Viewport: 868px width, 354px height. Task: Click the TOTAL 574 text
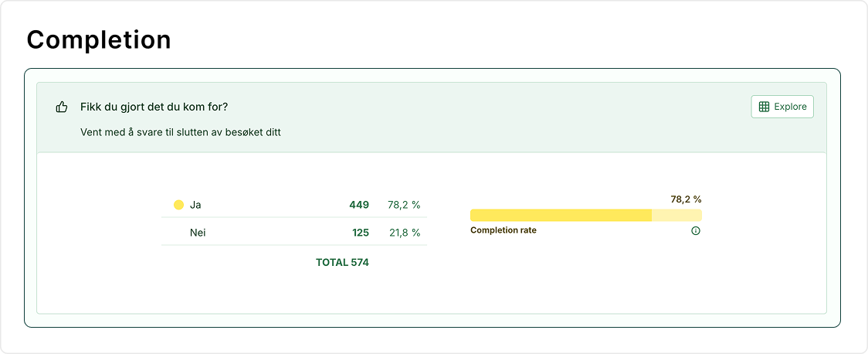pyautogui.click(x=342, y=263)
